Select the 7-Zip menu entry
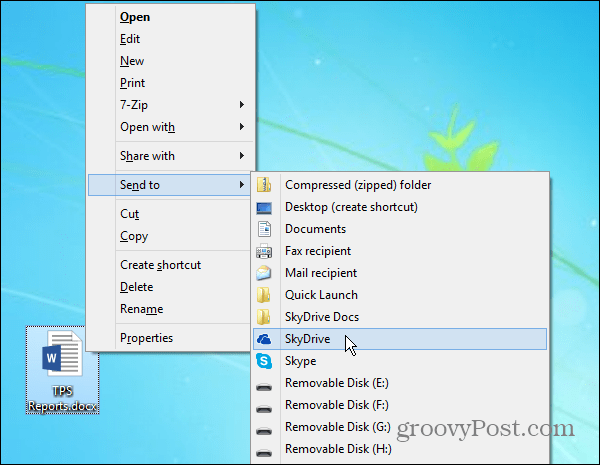Image resolution: width=600 pixels, height=465 pixels. pyautogui.click(x=171, y=105)
